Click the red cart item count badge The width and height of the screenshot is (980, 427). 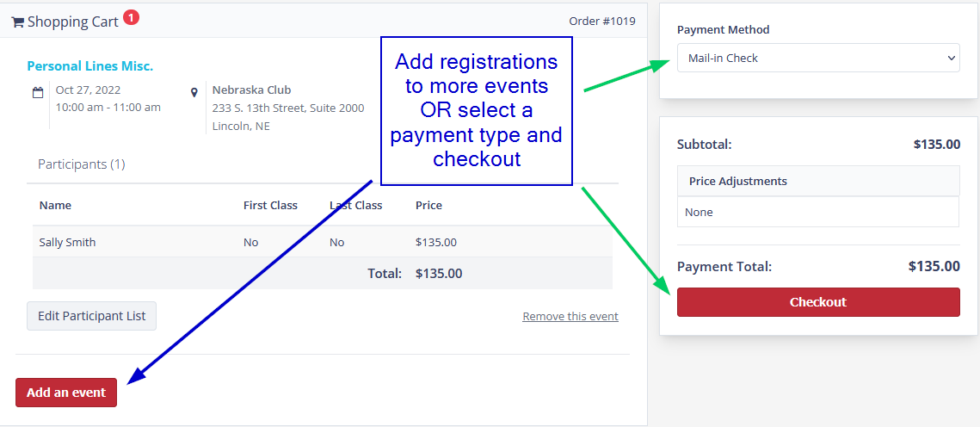pos(131,17)
